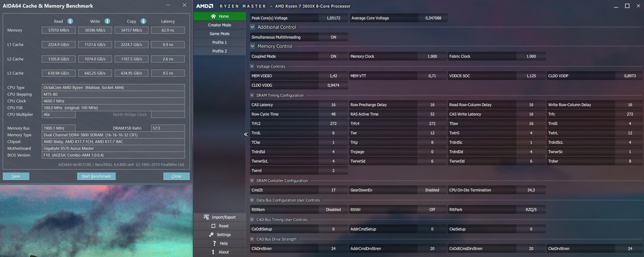Click the VDDCR SOC value 1,125

click(531, 76)
